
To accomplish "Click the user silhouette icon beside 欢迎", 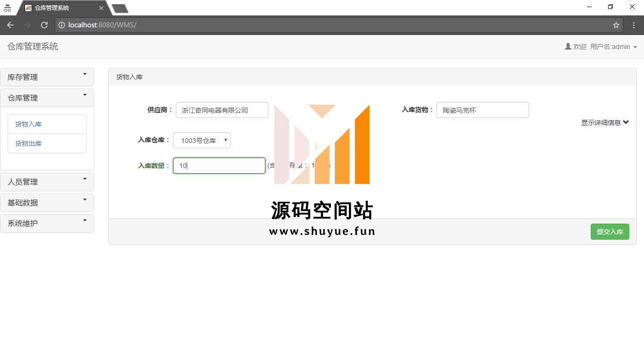I will (568, 46).
